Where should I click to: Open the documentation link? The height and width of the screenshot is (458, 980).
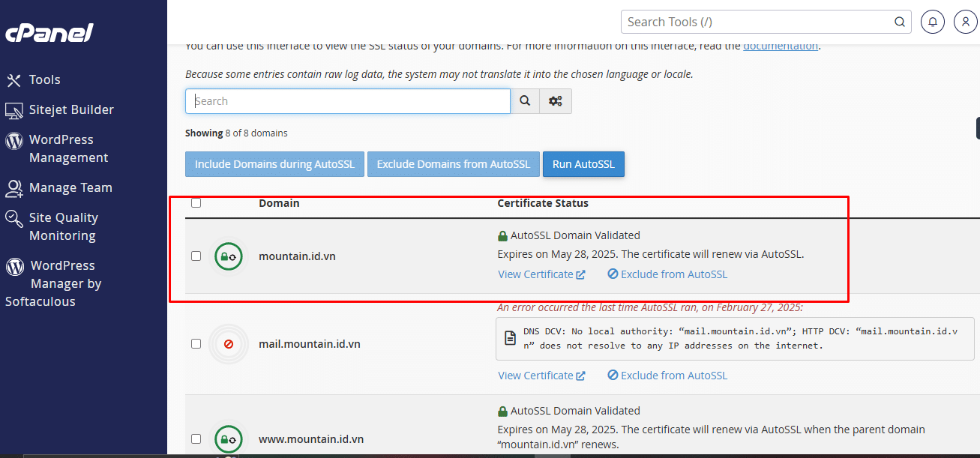(781, 46)
